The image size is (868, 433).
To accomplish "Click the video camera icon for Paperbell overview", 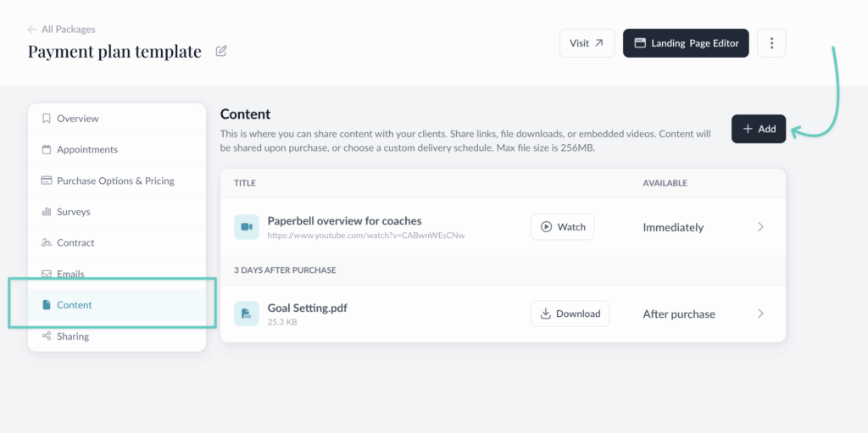I will pyautogui.click(x=246, y=227).
